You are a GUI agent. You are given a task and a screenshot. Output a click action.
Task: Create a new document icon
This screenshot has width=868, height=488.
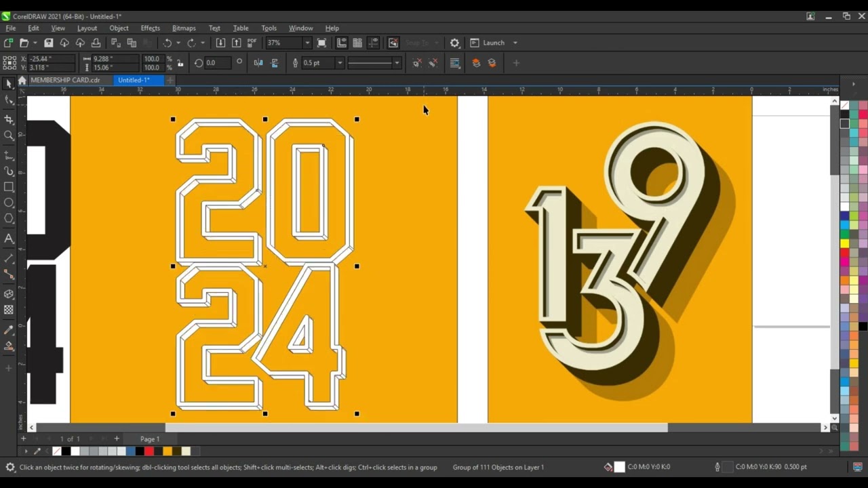tap(8, 43)
